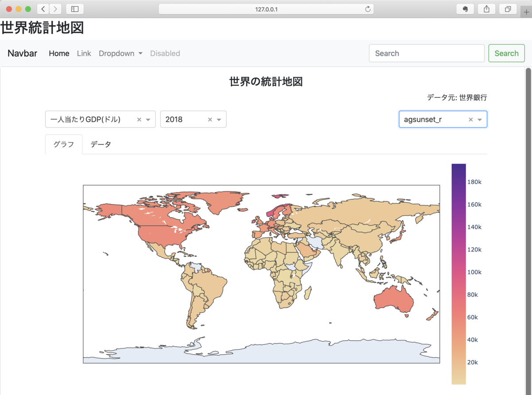The image size is (532, 395).
Task: Toggle the Safari sidebar button
Action: point(74,9)
